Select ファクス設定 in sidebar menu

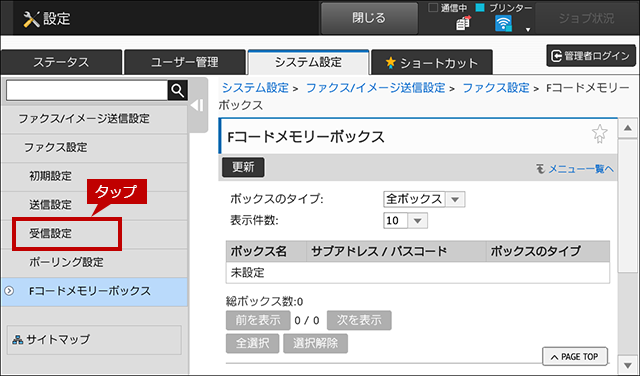point(94,147)
